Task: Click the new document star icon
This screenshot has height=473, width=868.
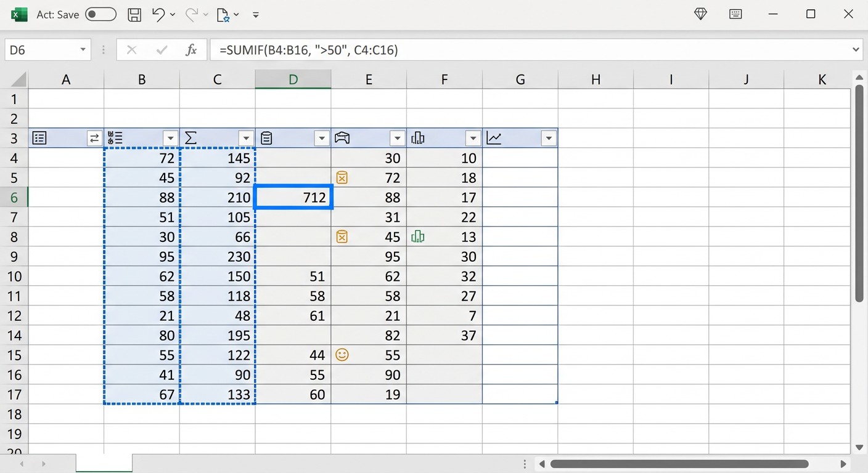Action: click(x=223, y=15)
